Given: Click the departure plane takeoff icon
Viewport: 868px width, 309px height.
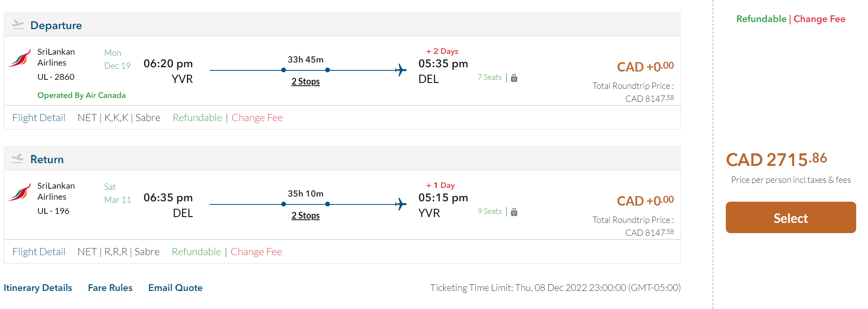Looking at the screenshot, I should tap(18, 25).
